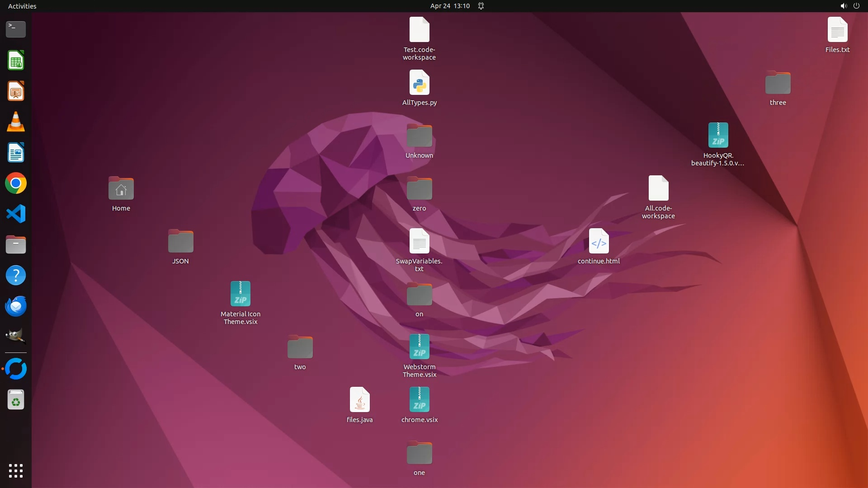Launch VLC media player

[16, 122]
